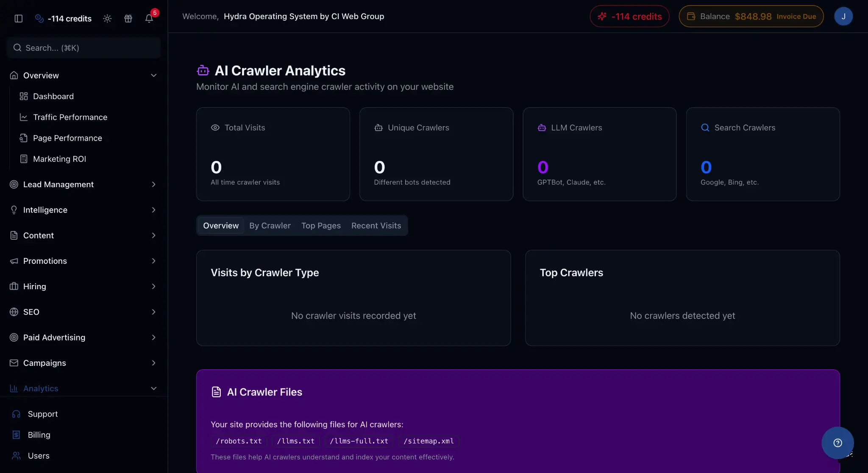Select the Marketing ROI calculator icon
868x473 pixels.
[25, 159]
